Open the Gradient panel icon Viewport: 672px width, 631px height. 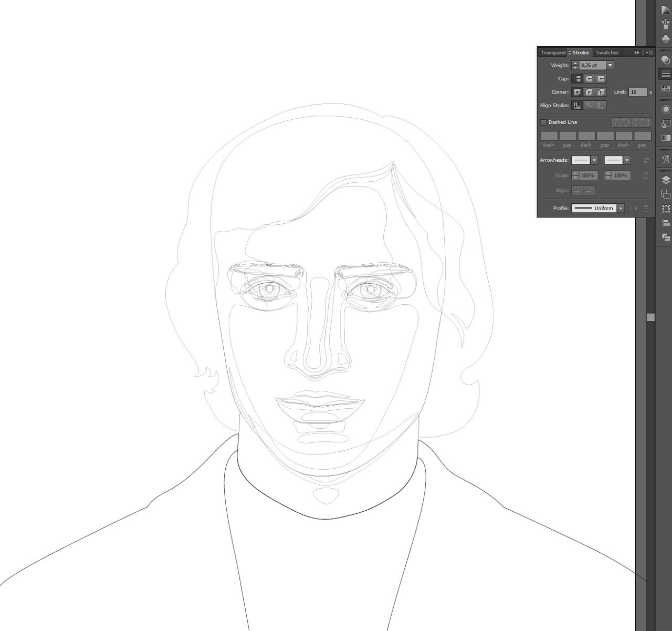(x=666, y=138)
